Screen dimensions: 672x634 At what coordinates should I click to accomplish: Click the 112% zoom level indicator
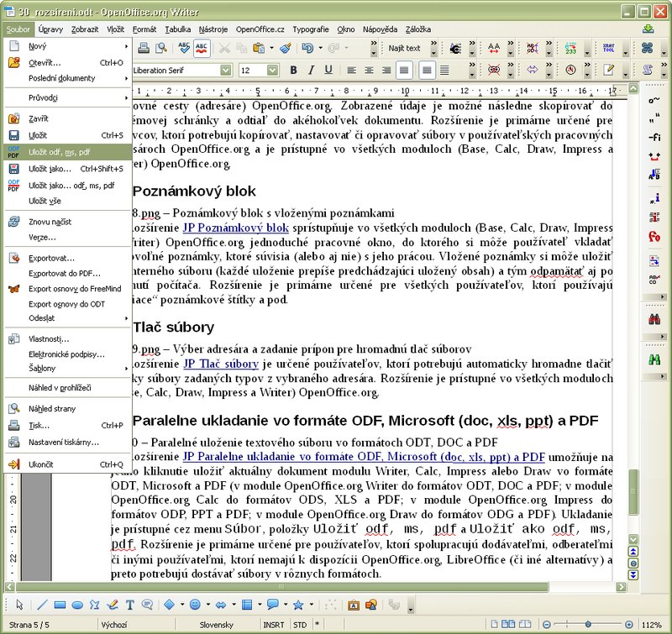[654, 625]
